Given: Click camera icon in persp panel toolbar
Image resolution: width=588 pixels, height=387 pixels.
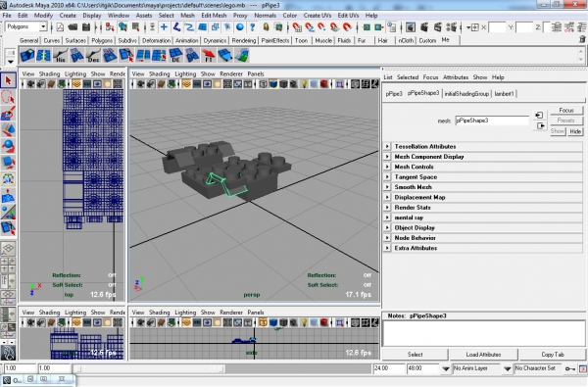Looking at the screenshot, I should click(140, 84).
